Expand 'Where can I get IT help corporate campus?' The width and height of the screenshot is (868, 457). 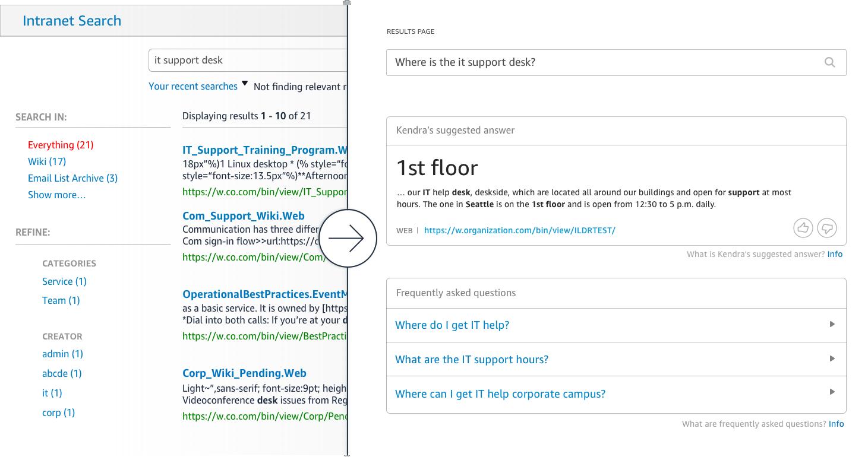pos(616,393)
